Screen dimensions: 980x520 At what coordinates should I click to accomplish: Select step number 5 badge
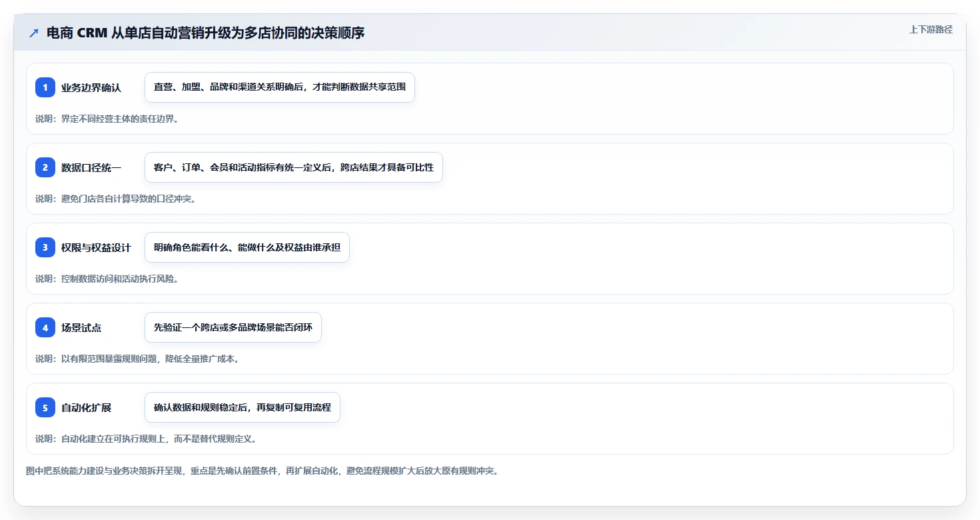point(45,407)
